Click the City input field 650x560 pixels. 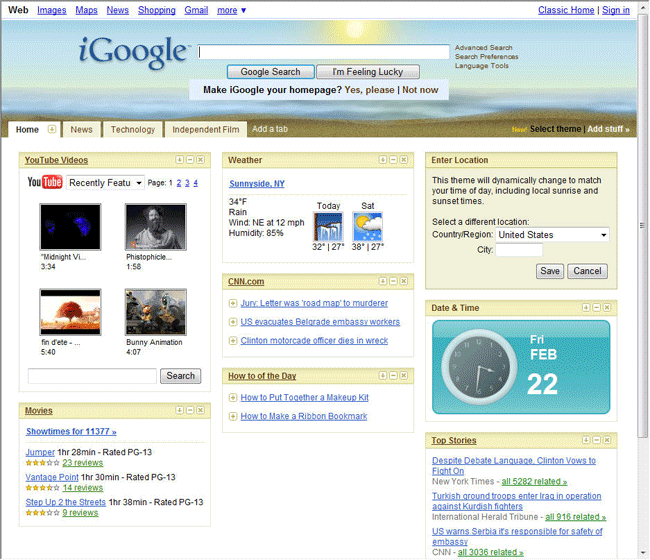[x=519, y=250]
